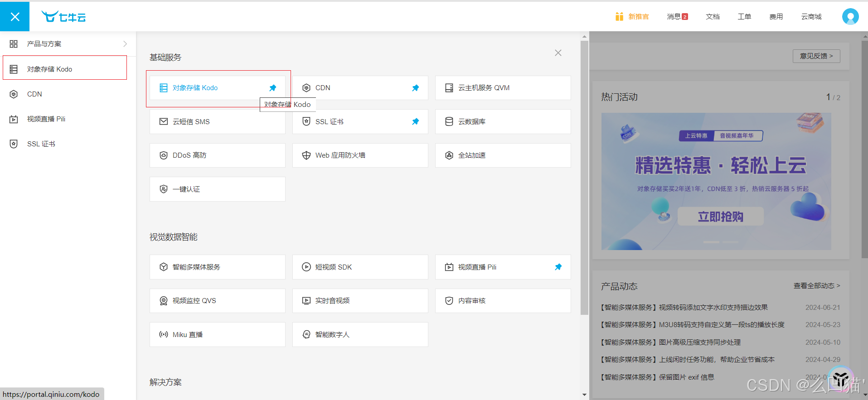Click the Qiniu Cloud logo

pyautogui.click(x=63, y=17)
